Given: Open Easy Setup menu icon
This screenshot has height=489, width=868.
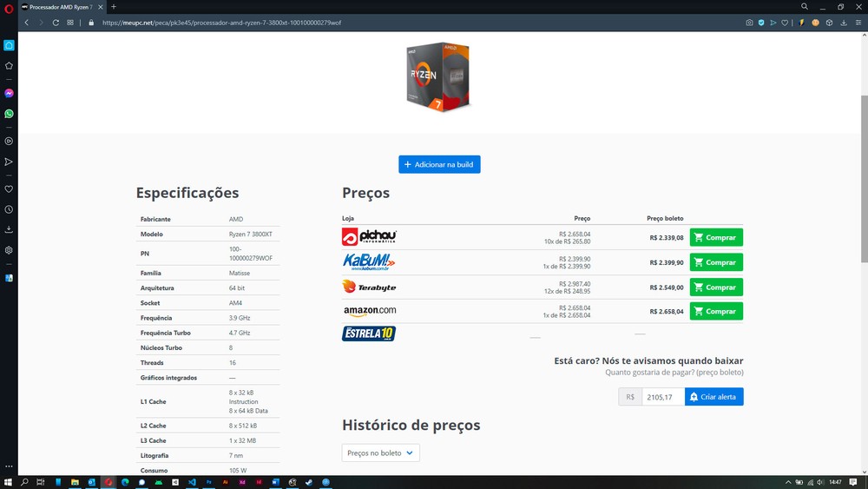Looking at the screenshot, I should (858, 23).
